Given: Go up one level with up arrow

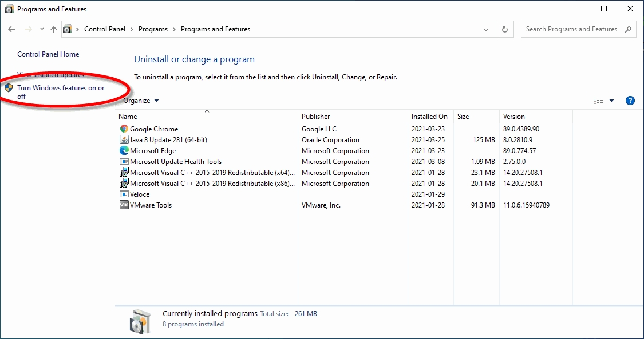Looking at the screenshot, I should click(x=54, y=29).
